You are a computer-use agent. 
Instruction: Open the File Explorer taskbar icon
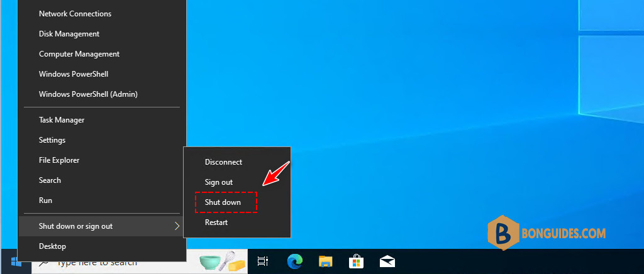(325, 261)
